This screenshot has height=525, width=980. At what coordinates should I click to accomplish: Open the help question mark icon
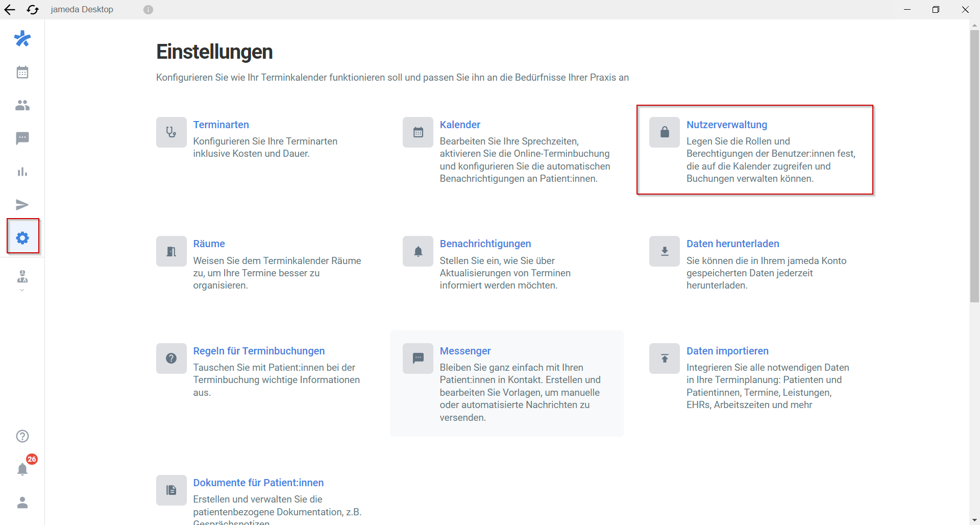(22, 436)
